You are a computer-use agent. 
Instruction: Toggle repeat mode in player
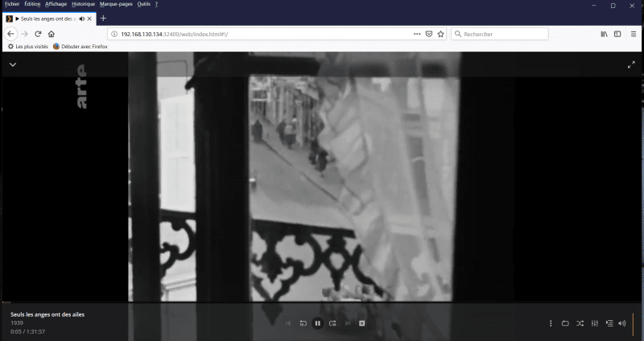(565, 323)
